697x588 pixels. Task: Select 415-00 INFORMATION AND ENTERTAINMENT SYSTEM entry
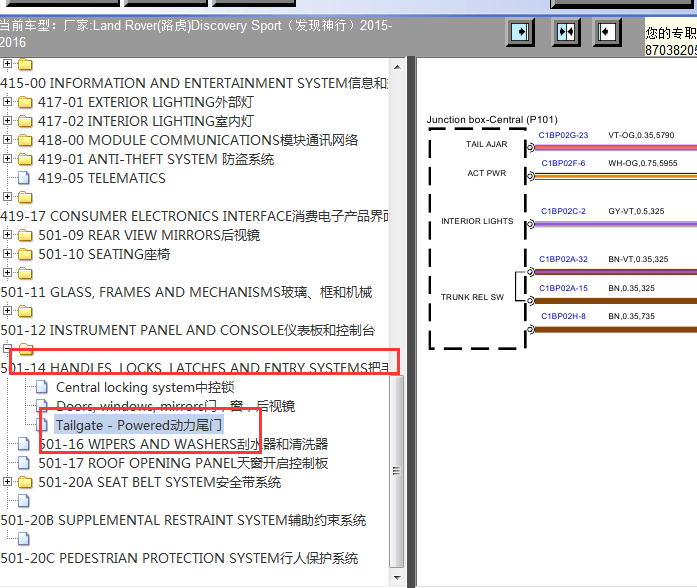(194, 83)
